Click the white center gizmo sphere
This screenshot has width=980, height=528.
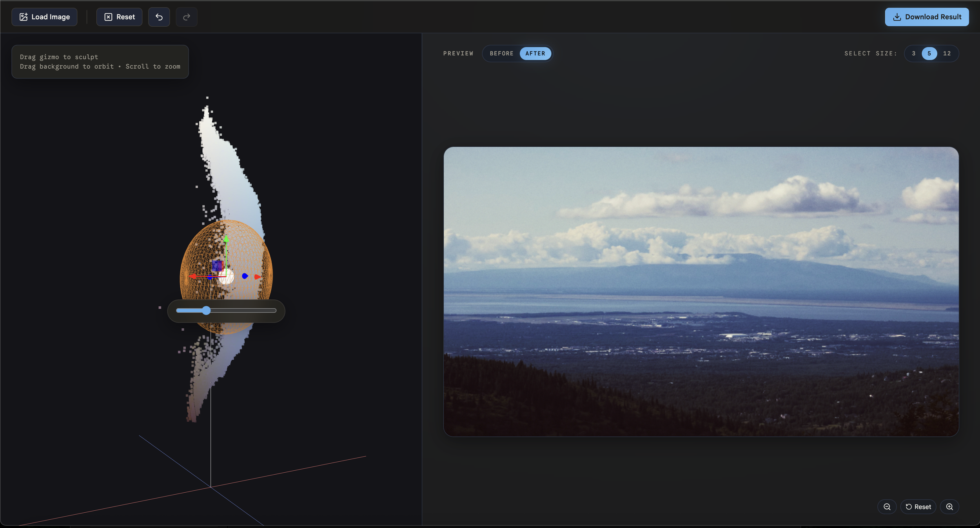(227, 277)
